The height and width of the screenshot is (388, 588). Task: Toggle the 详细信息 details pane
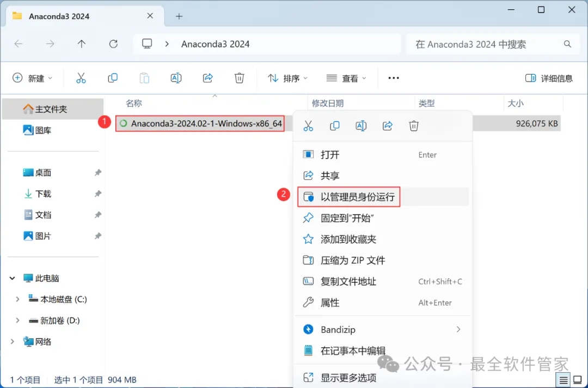point(549,78)
